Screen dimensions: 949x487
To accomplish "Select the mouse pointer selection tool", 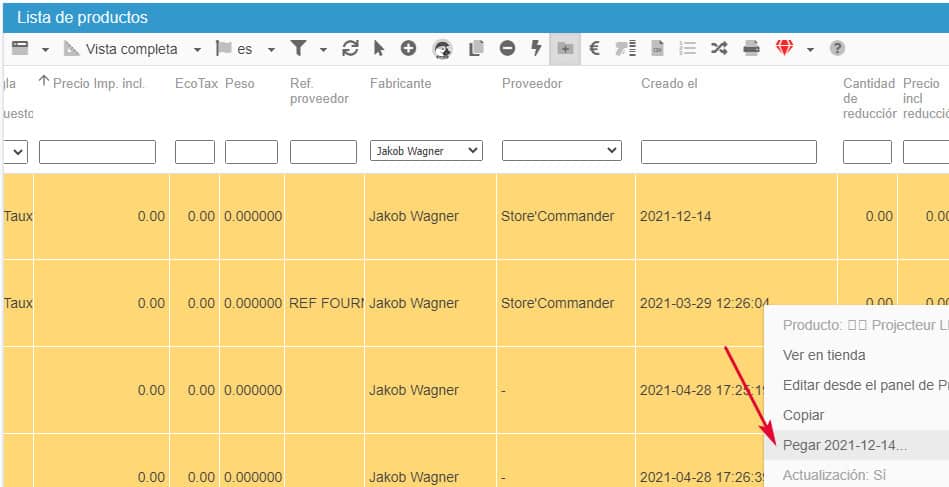I will [379, 48].
